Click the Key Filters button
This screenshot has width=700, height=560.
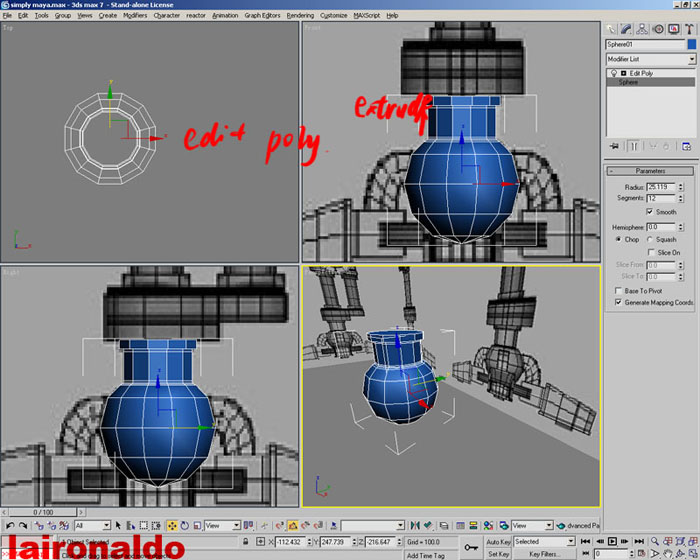coord(546,553)
